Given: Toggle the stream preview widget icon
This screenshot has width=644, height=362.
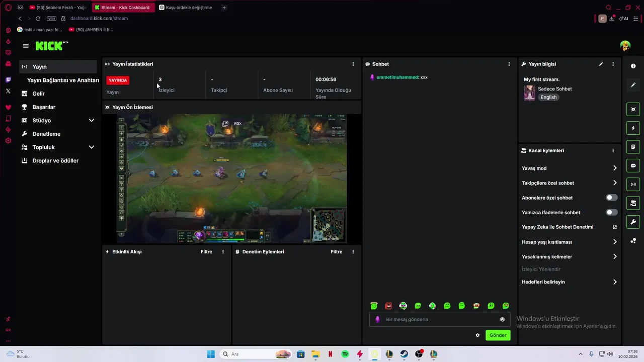Looking at the screenshot, I should pos(633,109).
